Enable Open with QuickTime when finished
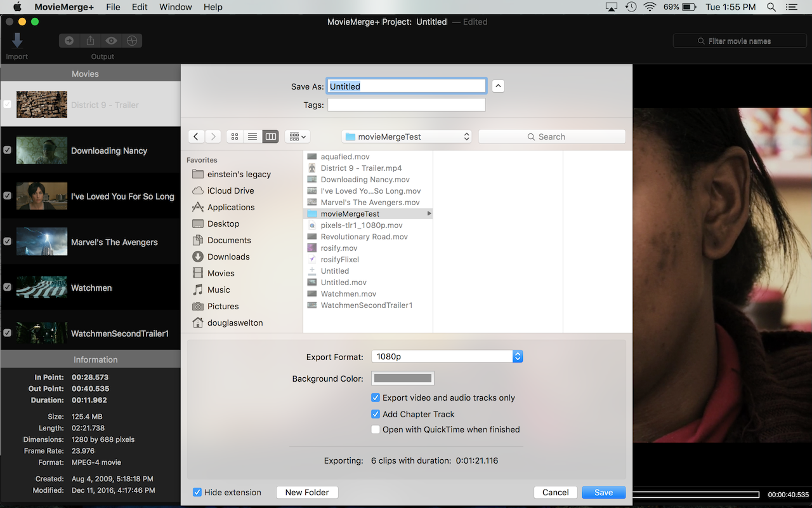 point(376,429)
